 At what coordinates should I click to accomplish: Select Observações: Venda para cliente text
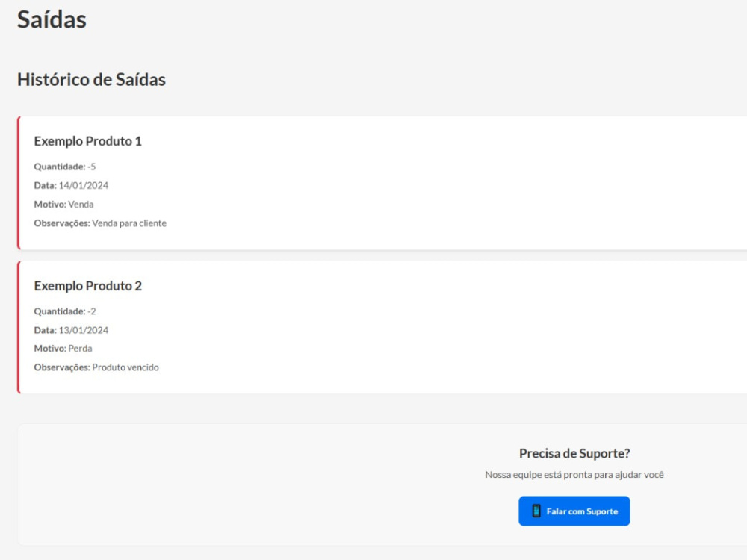[100, 223]
